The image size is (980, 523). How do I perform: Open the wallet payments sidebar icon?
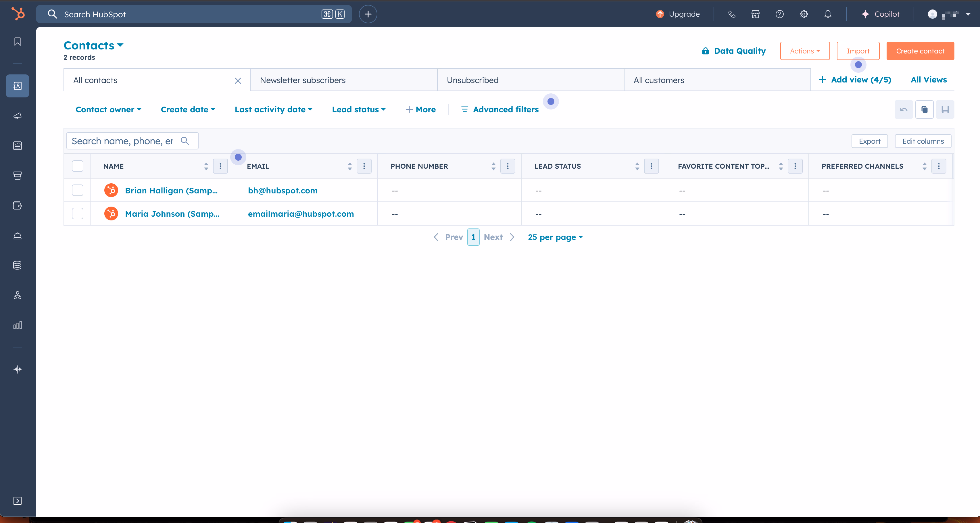(18, 205)
